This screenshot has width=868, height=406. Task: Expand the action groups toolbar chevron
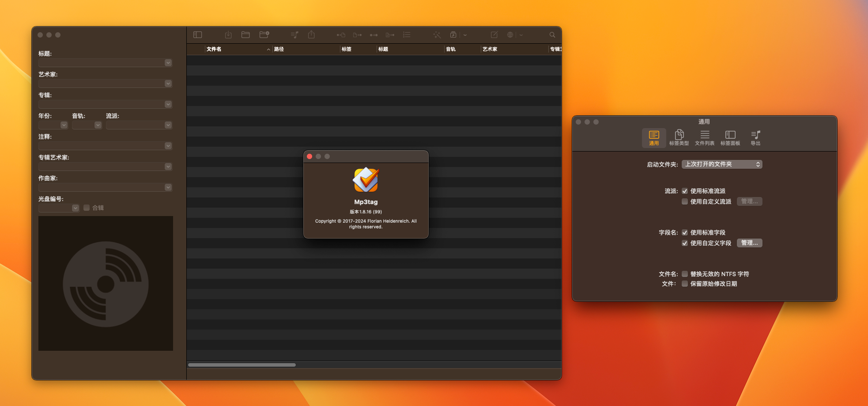465,35
